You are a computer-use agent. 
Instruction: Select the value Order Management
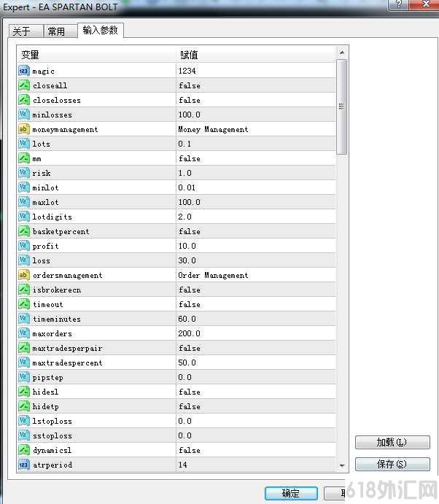pos(213,275)
